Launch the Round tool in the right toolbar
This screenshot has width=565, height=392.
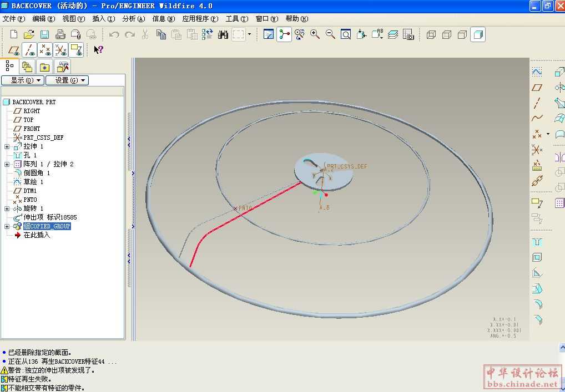pos(537,304)
